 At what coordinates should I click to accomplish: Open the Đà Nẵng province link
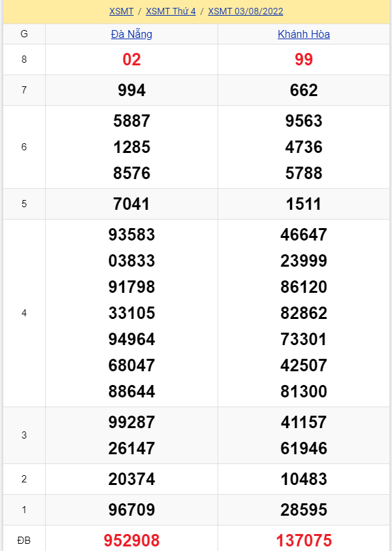click(131, 34)
